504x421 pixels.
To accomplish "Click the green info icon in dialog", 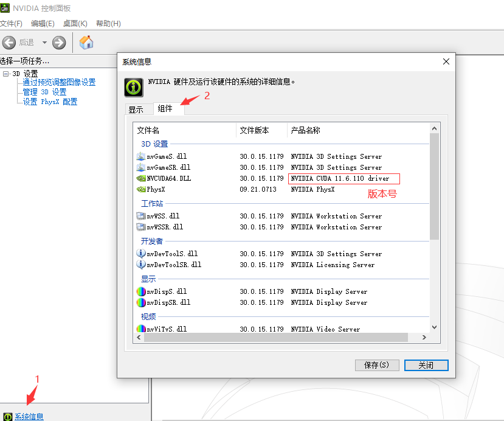I will pyautogui.click(x=134, y=87).
